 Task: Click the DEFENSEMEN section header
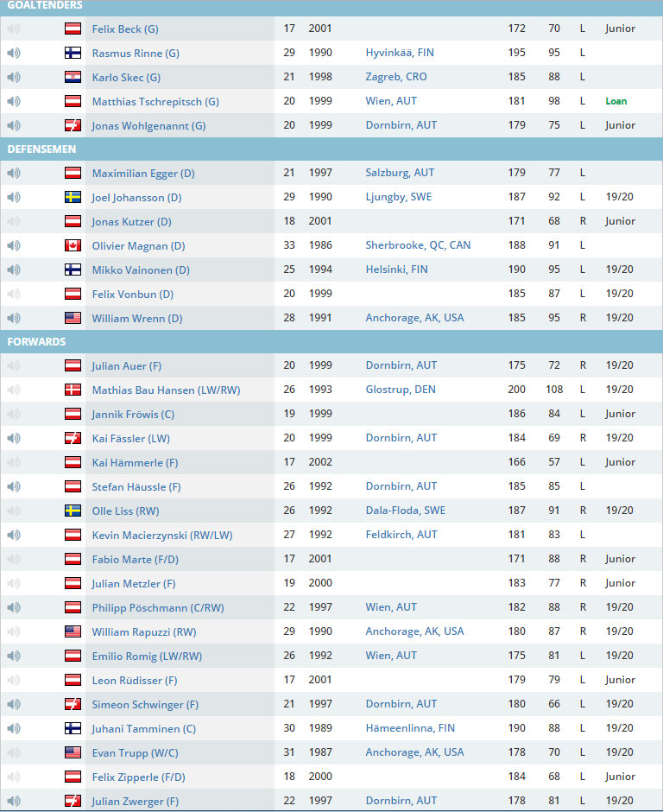41,149
